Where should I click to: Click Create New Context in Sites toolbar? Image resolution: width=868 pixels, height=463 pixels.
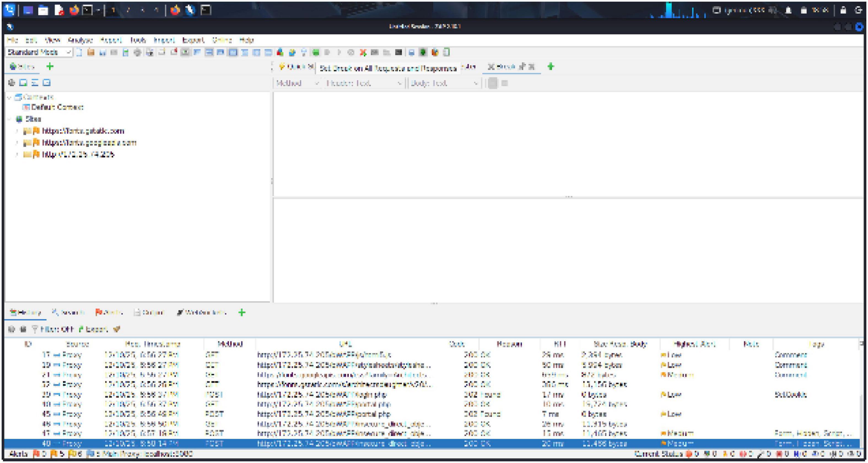click(23, 83)
